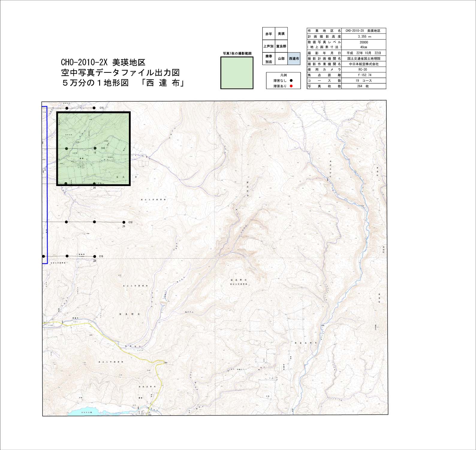Click the C19 dot on the blue boundary
This screenshot has height=450, width=476.
click(x=43, y=256)
